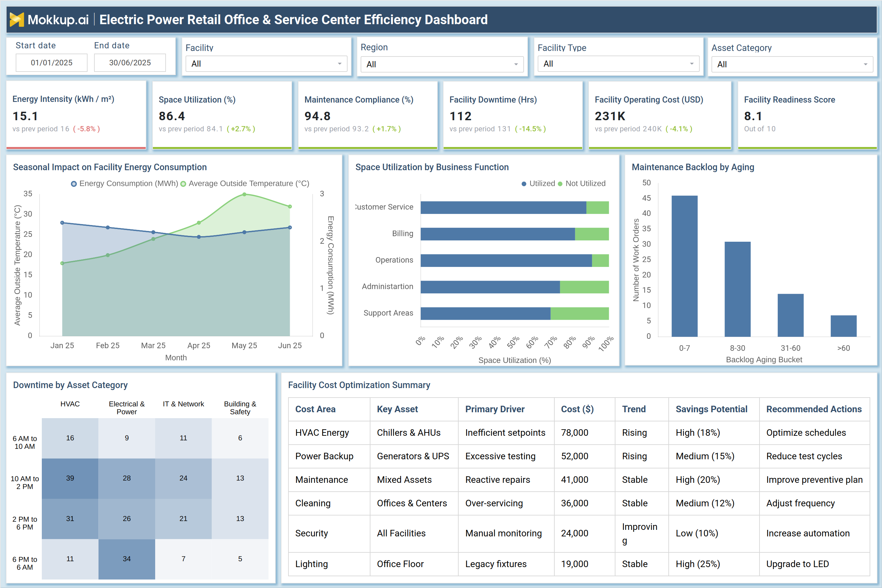Select the Maintenance Compliance KPI card
This screenshot has height=588, width=882.
pos(367,115)
